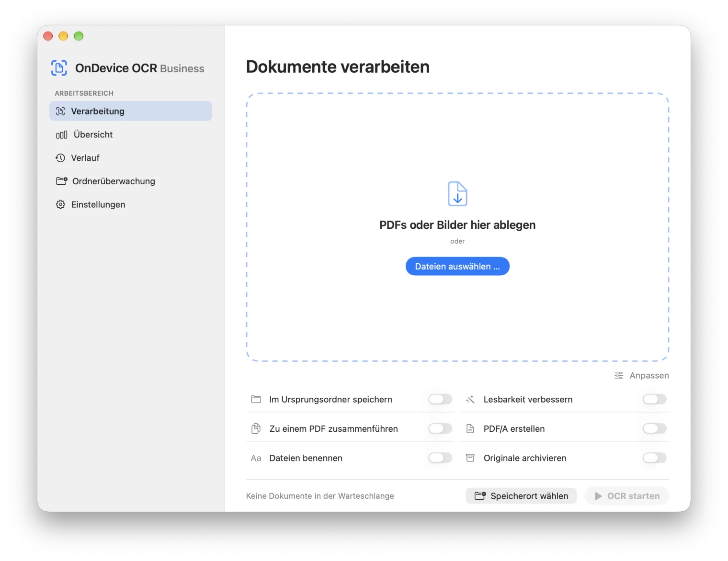The height and width of the screenshot is (561, 728).
Task: Click the Verlauf clock history icon
Action: (60, 158)
